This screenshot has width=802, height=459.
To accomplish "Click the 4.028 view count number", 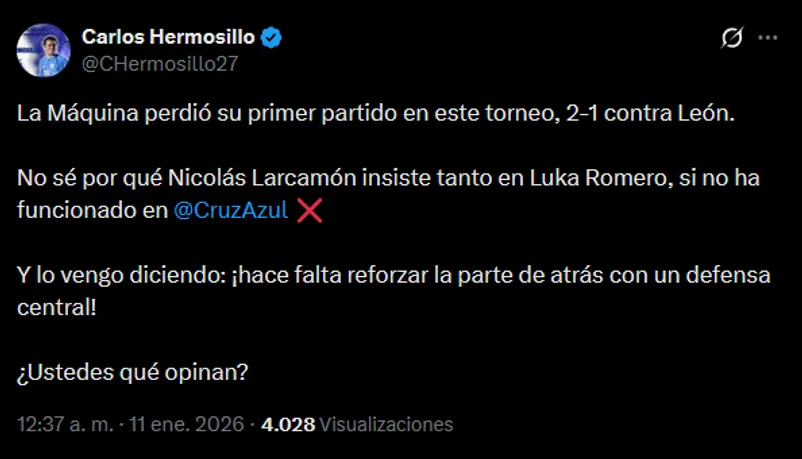I will [288, 424].
